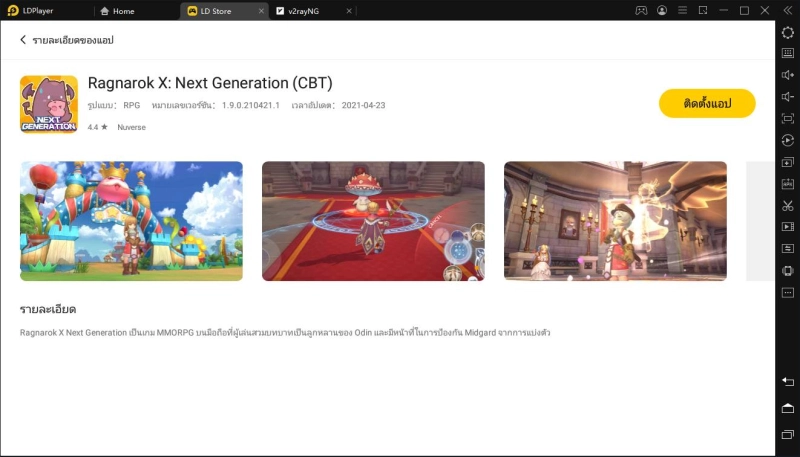Click the volume up icon
Viewport: 800px width, 457px height.
click(x=788, y=75)
